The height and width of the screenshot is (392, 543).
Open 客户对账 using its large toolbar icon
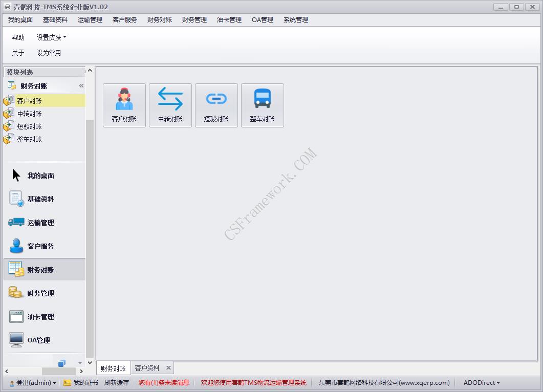point(124,105)
